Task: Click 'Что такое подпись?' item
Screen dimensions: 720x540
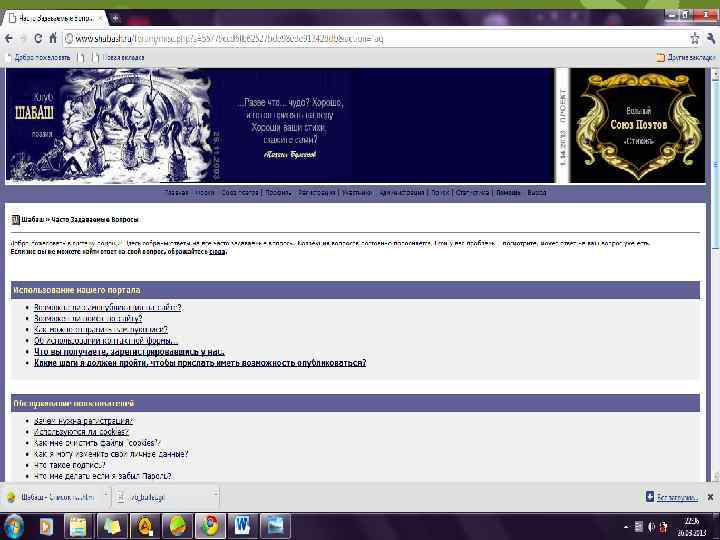Action: [x=70, y=465]
